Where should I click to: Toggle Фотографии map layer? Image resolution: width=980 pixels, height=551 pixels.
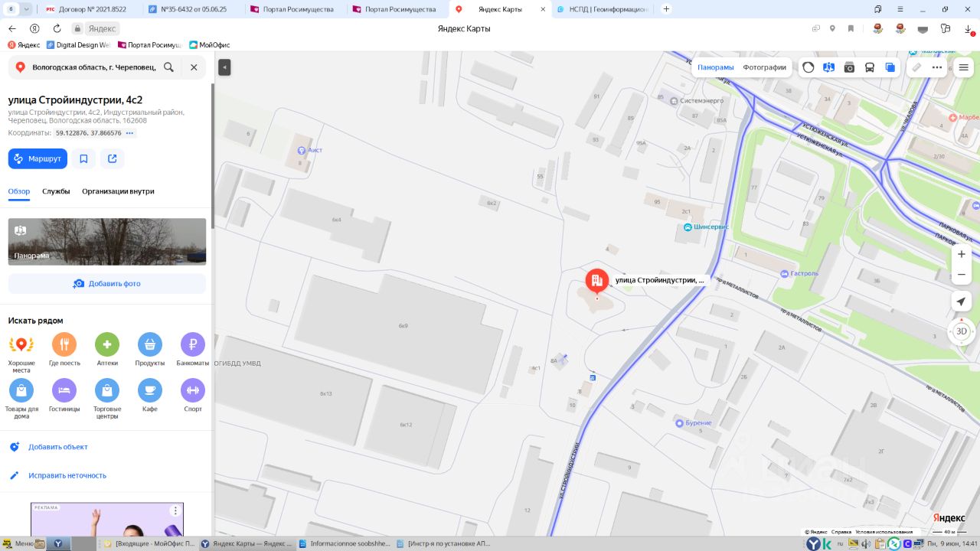764,67
